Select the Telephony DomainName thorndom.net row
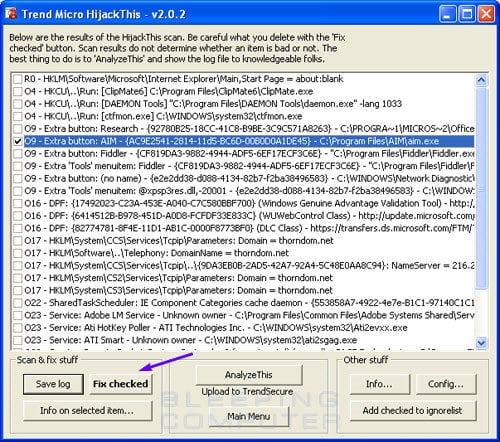Viewport: 500px width, 442px height. (x=156, y=253)
